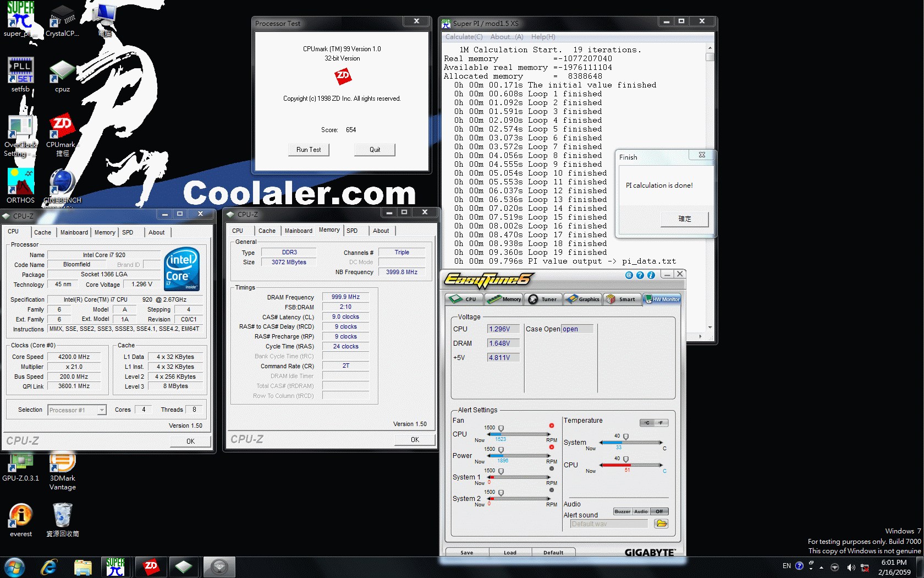Open the CrystalCPUID desktop icon
Screen dimensions: 924x578
(62, 20)
